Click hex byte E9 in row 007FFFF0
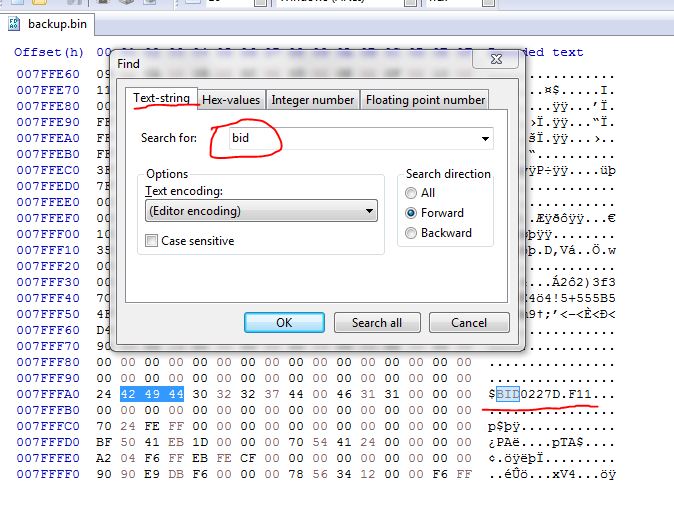The width and height of the screenshot is (674, 521). tap(152, 474)
